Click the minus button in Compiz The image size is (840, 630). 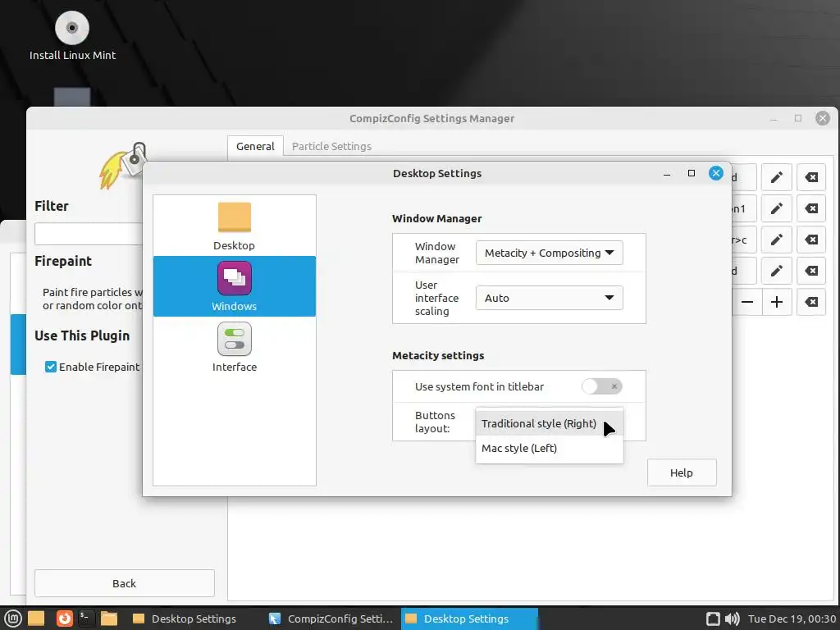[746, 302]
